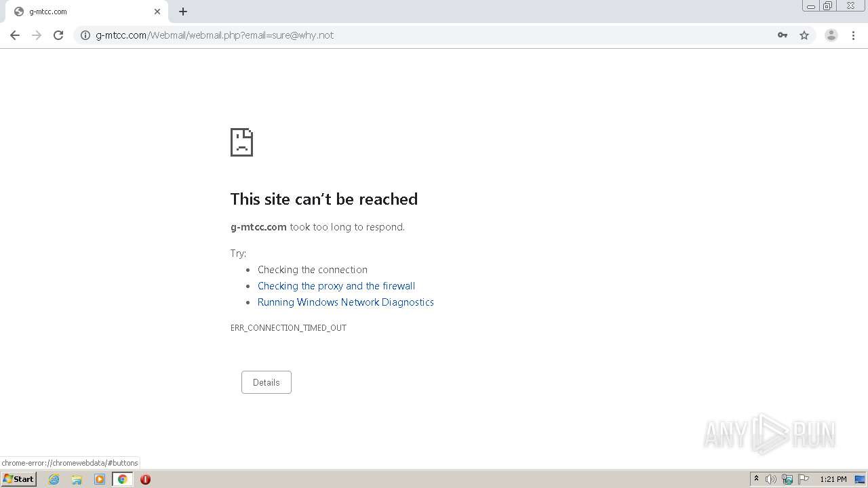
Task: Click the taskbar clock showing 1:21 PM
Action: coord(833,479)
